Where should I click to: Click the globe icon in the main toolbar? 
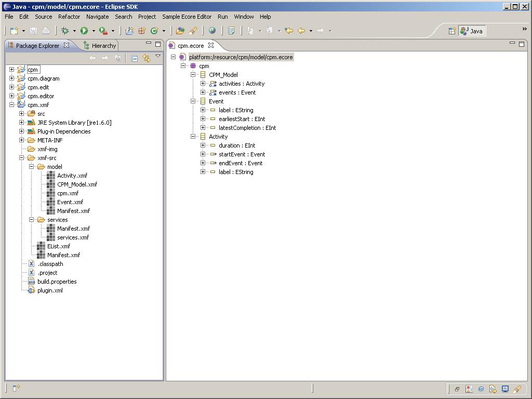pyautogui.click(x=212, y=31)
